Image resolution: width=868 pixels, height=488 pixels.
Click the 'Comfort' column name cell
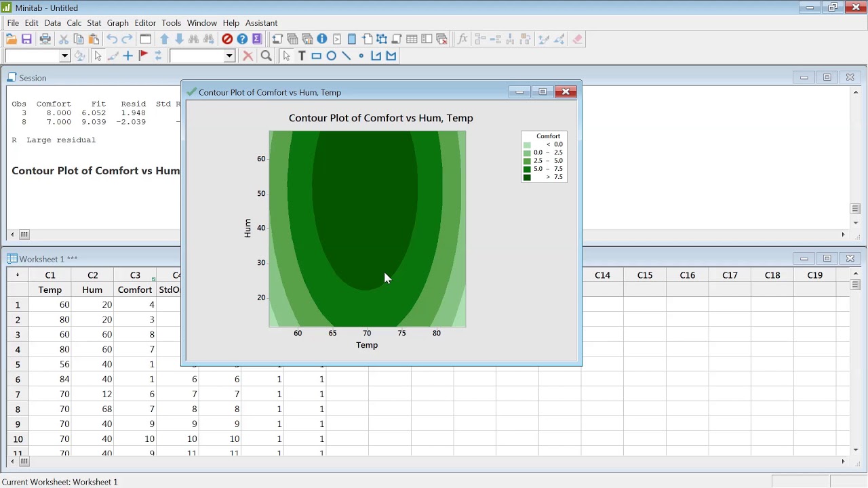[x=135, y=290]
